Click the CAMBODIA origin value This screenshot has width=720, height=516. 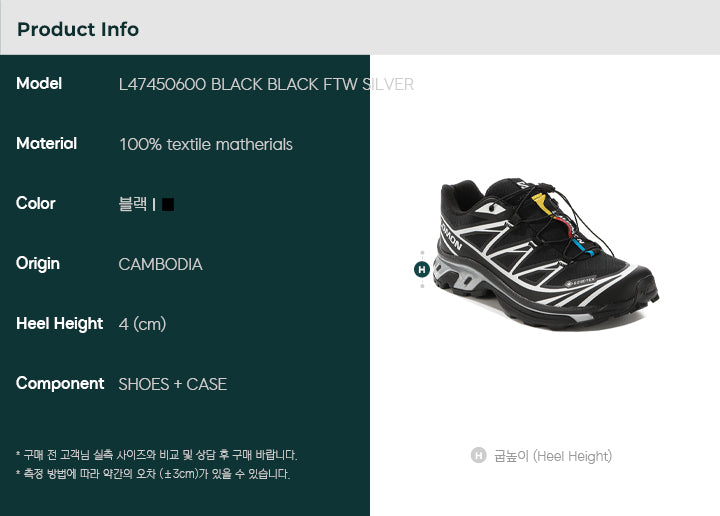coord(160,264)
